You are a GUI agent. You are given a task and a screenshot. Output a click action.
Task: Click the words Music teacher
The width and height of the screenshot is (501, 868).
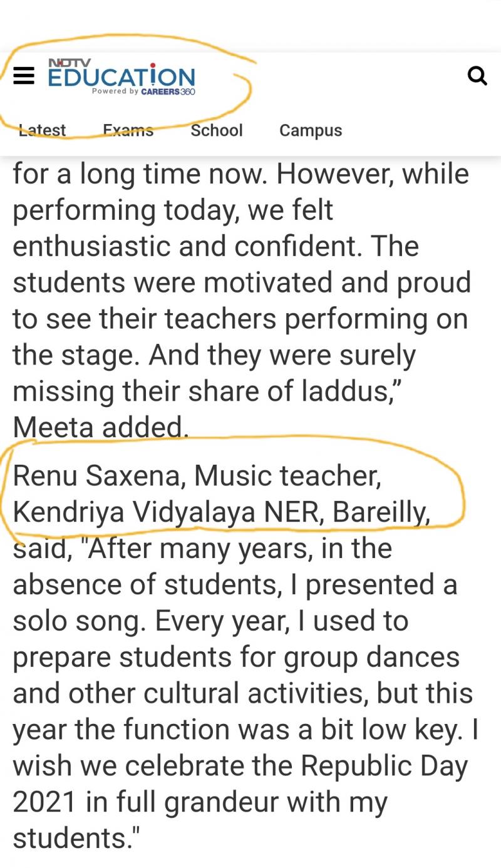[x=287, y=477]
